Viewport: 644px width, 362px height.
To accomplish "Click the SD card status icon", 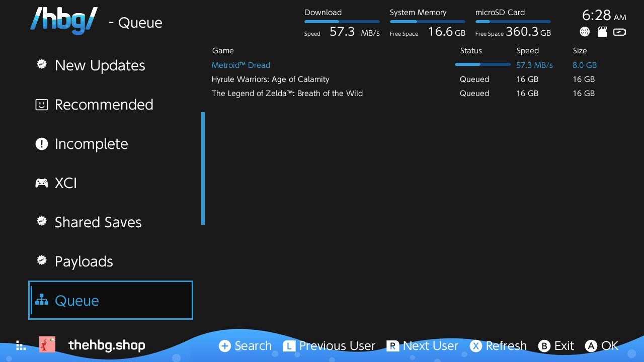I will pos(602,32).
